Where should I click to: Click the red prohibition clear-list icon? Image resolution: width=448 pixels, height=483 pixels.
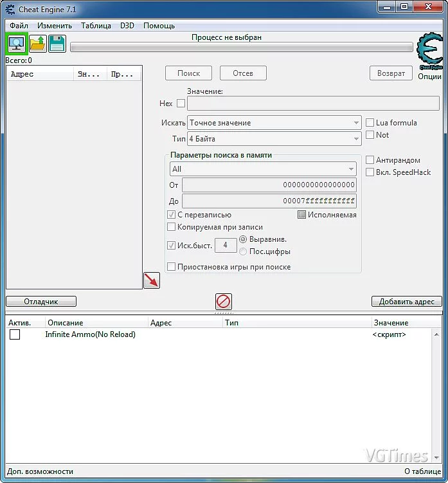click(x=224, y=301)
